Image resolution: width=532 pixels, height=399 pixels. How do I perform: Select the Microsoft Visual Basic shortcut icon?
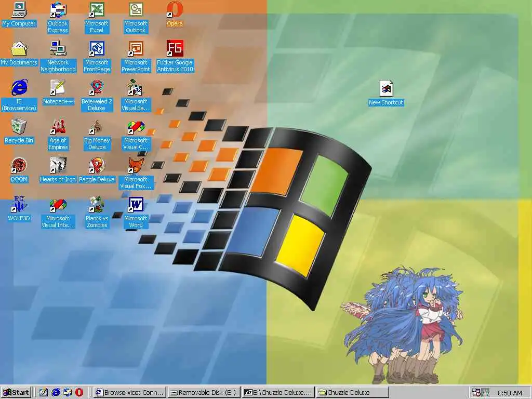[x=136, y=87]
